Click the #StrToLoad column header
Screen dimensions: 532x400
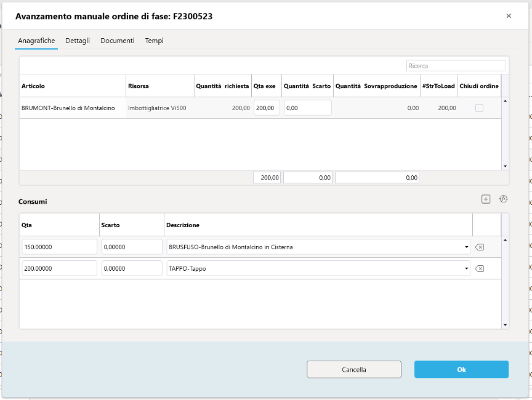pos(438,86)
